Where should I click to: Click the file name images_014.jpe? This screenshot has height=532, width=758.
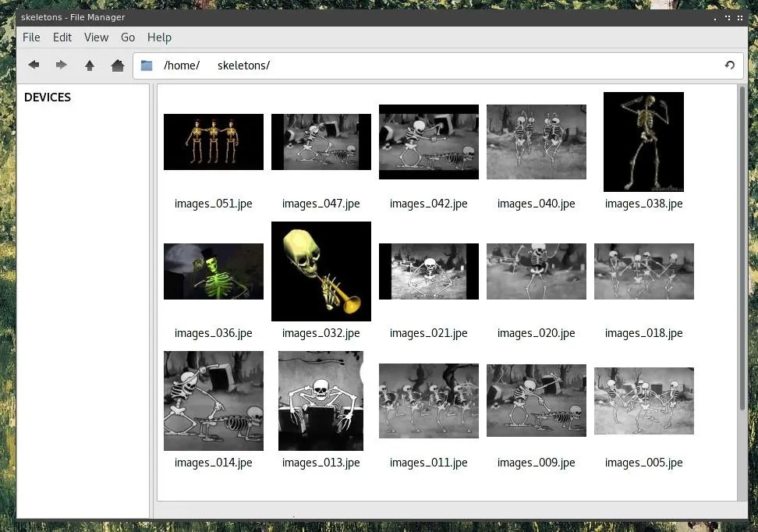(x=214, y=463)
